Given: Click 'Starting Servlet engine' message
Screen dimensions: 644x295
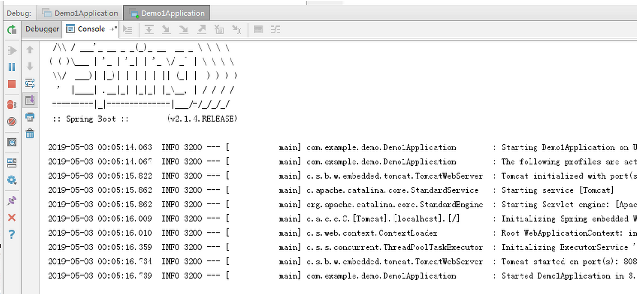Looking at the screenshot, I should point(556,205).
